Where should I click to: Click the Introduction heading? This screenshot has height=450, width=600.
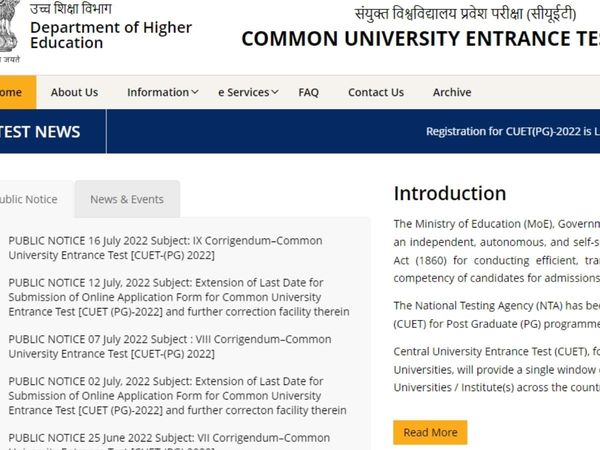click(450, 194)
